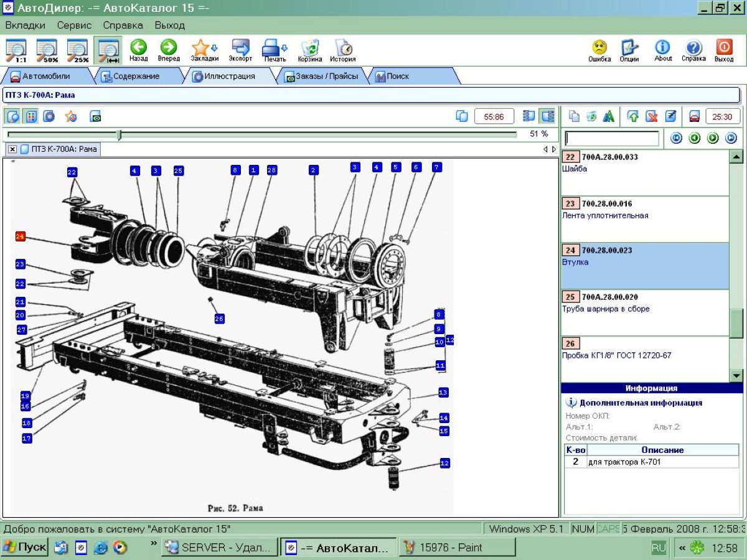The image size is (747, 560).
Task: Toggle the colored callout grid button above the illustration
Action: click(x=31, y=116)
